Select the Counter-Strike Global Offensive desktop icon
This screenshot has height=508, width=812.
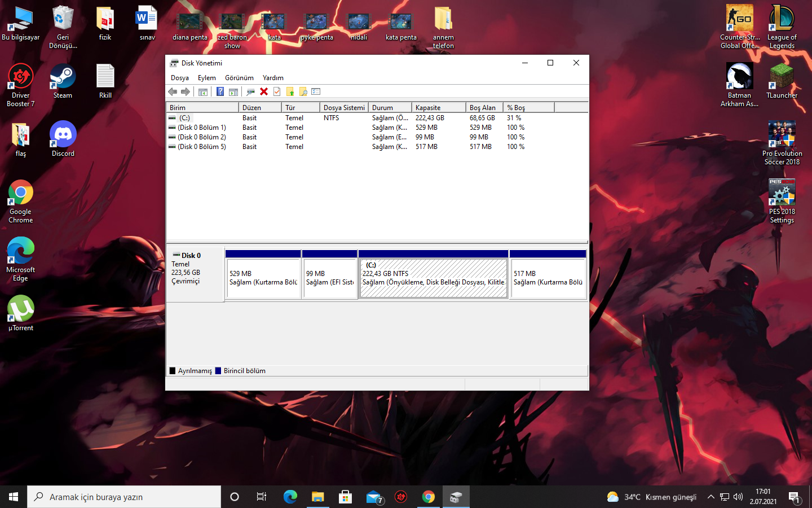pos(740,27)
